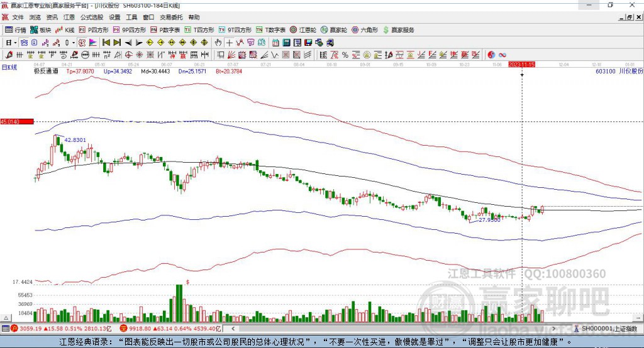
Task: Restore the inner child window
Action: [x=630, y=17]
